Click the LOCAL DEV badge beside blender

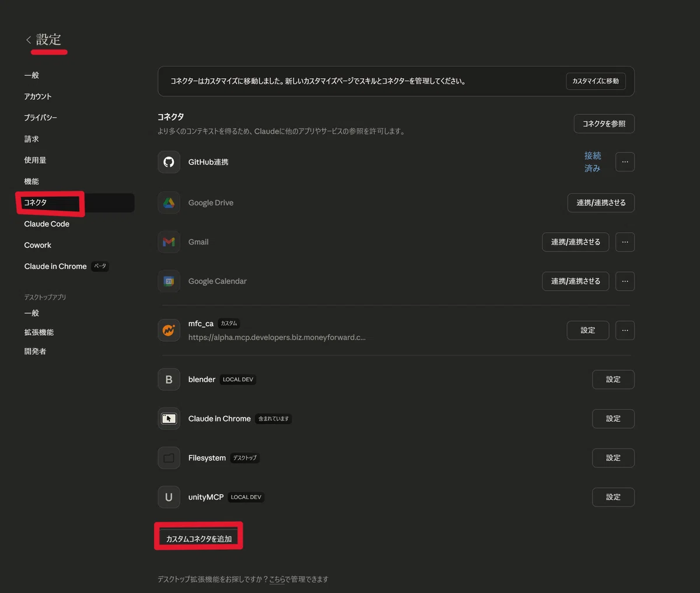click(238, 379)
